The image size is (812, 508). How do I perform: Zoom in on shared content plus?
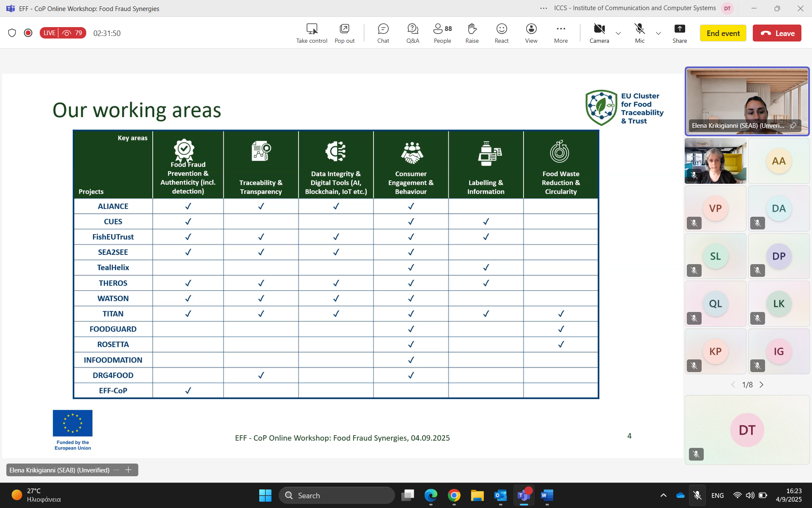(x=129, y=470)
